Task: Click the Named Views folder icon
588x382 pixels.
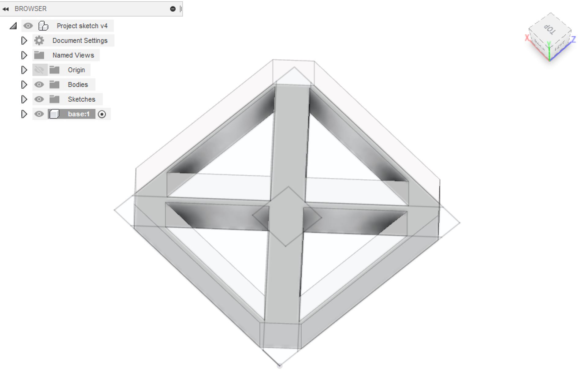Action: [x=39, y=55]
